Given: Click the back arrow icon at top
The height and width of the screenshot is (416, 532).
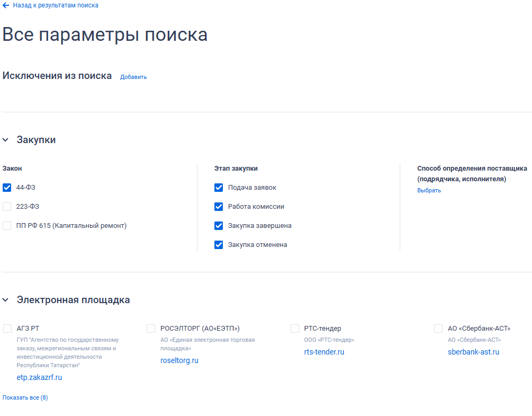Looking at the screenshot, I should pyautogui.click(x=6, y=5).
